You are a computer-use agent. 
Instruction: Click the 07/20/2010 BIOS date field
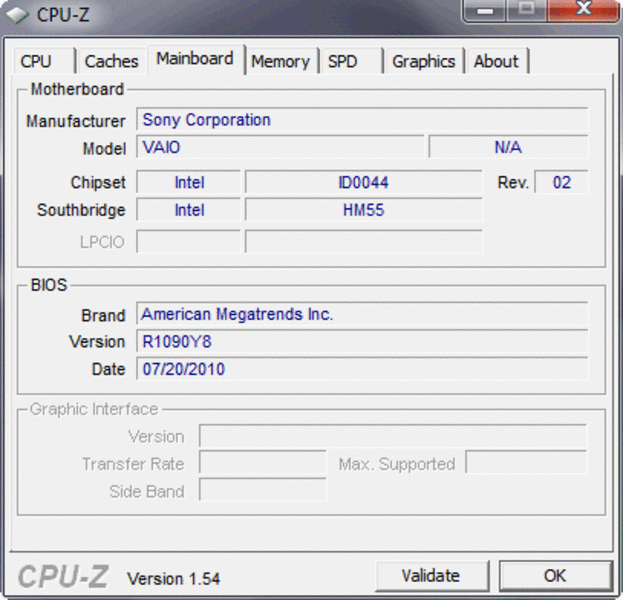pos(362,369)
